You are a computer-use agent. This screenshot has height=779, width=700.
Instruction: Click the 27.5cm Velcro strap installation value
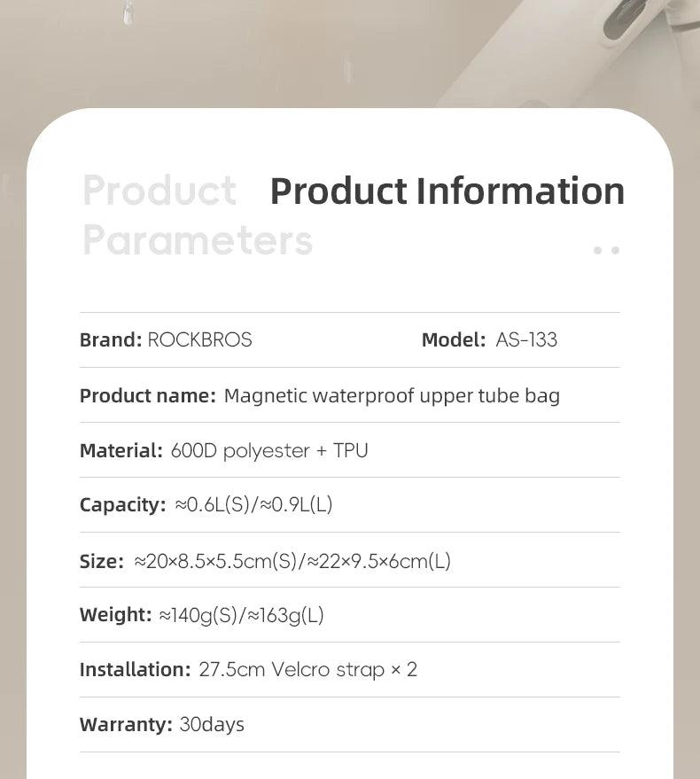[308, 670]
